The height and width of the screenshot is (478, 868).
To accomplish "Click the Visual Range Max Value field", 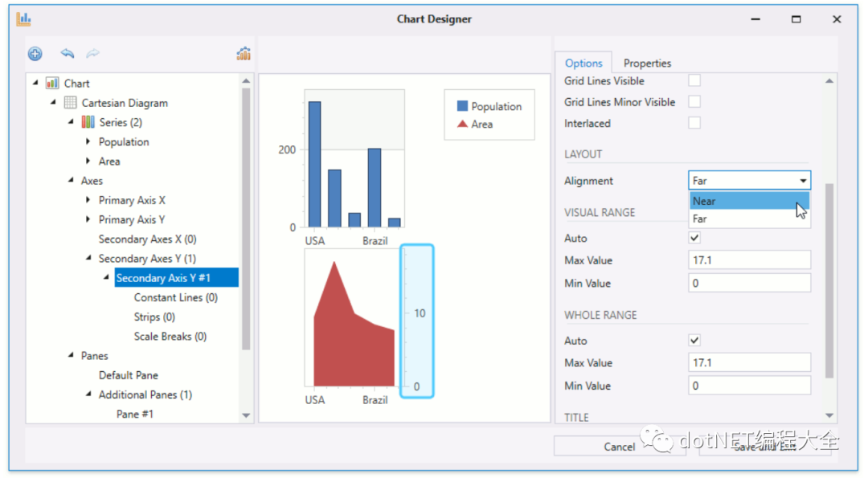I will pyautogui.click(x=750, y=260).
